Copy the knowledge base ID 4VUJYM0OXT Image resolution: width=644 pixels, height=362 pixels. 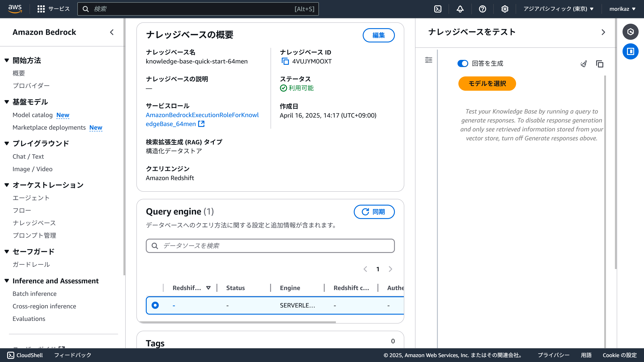(285, 61)
